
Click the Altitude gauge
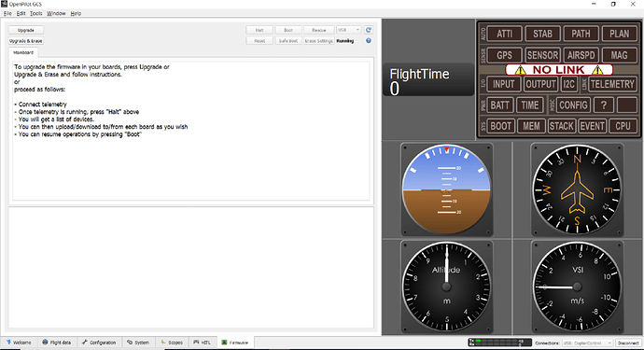446,287
